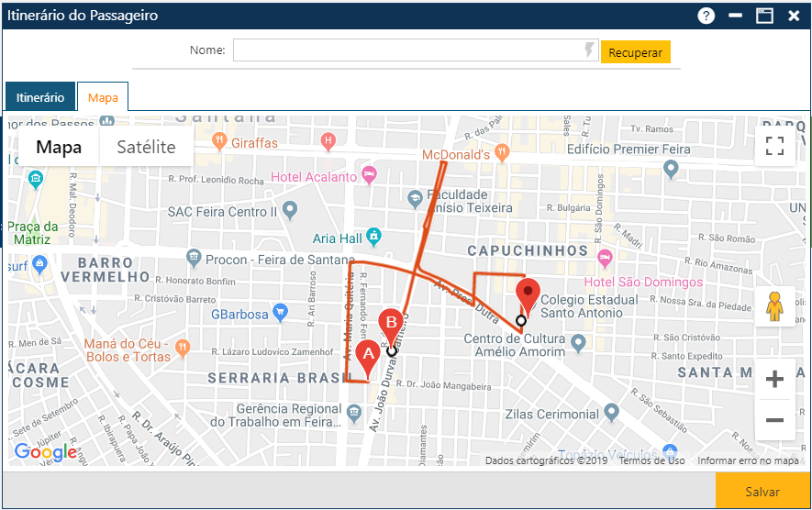This screenshot has width=812, height=510.
Task: Toggle fullscreen map view
Action: (x=774, y=146)
